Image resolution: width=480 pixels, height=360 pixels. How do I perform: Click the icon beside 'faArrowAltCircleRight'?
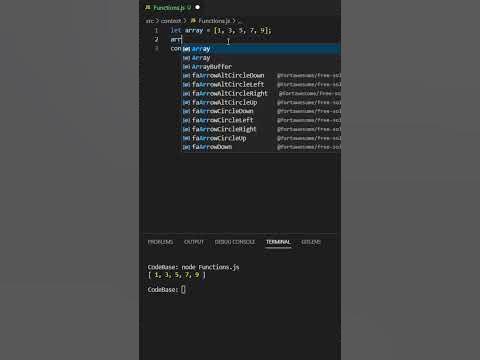click(x=186, y=94)
